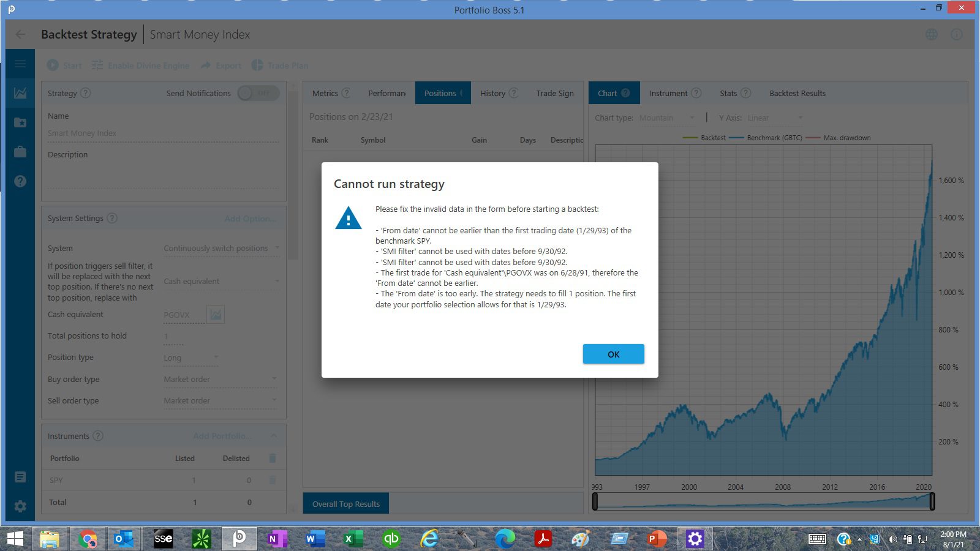
Task: Switch to the Metrics tab
Action: click(331, 93)
